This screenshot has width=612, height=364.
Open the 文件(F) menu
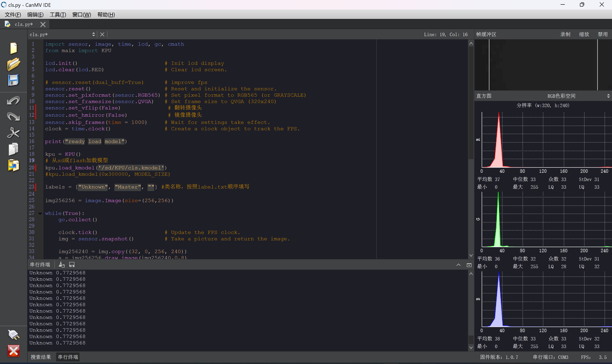pos(13,15)
